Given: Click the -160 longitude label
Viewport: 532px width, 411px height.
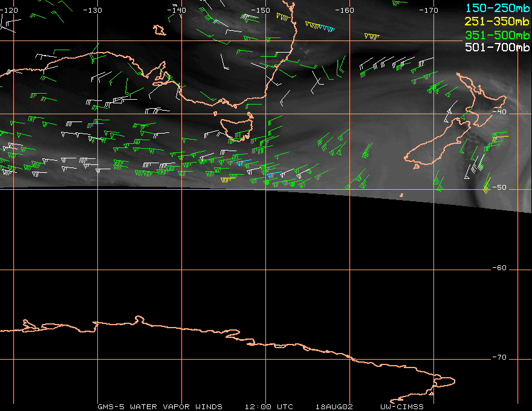Looking at the screenshot, I should click(x=345, y=10).
